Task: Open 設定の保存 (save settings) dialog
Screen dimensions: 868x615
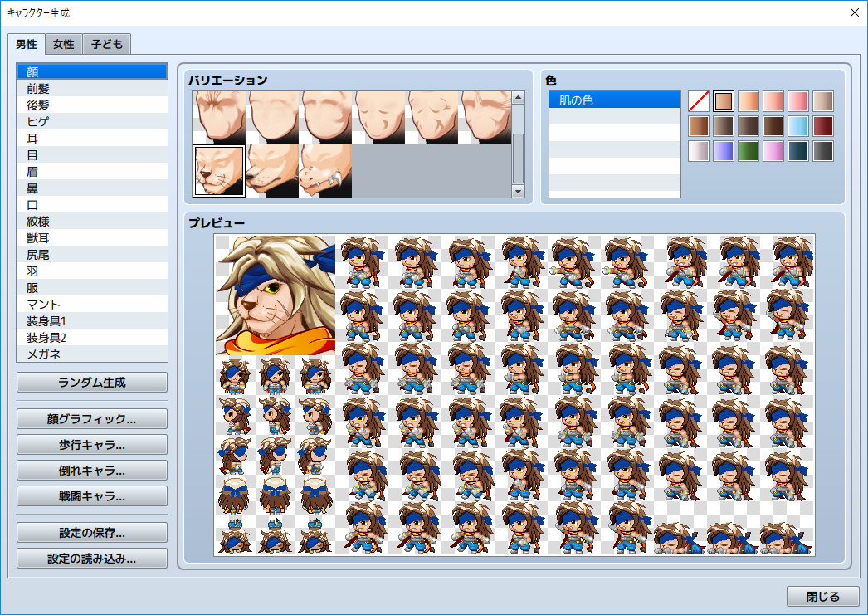Action: point(91,532)
